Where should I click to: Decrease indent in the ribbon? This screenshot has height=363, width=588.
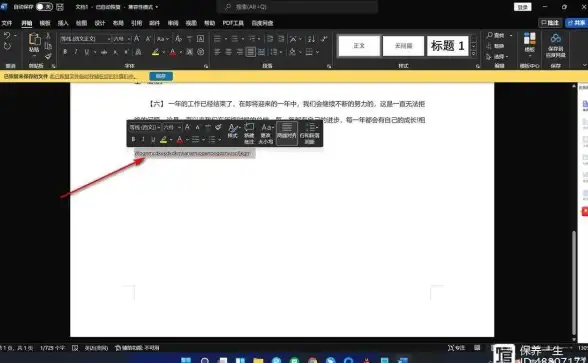[270, 39]
